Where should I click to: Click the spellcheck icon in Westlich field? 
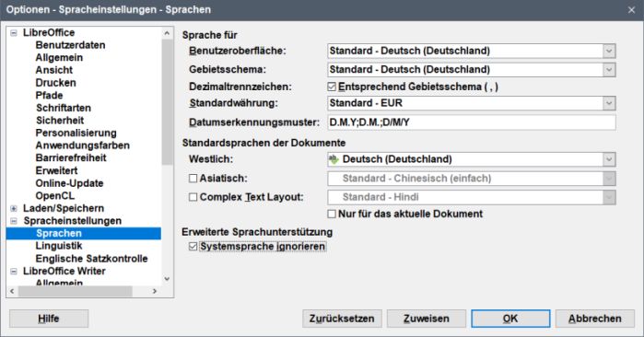click(334, 159)
